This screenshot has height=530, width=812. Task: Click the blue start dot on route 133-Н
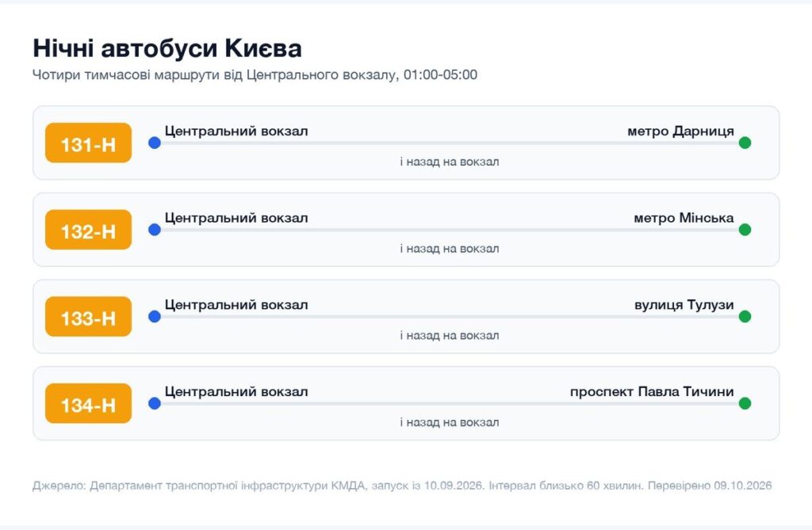(155, 317)
